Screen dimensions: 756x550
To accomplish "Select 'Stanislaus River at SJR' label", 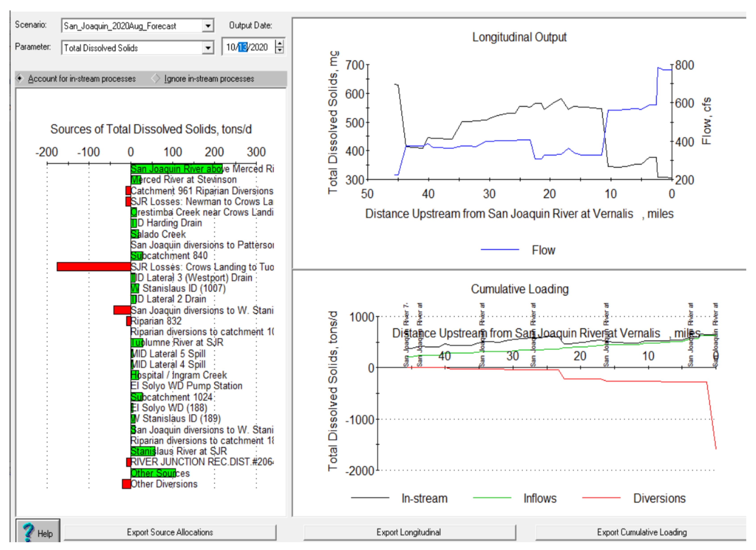I will click(x=179, y=452).
